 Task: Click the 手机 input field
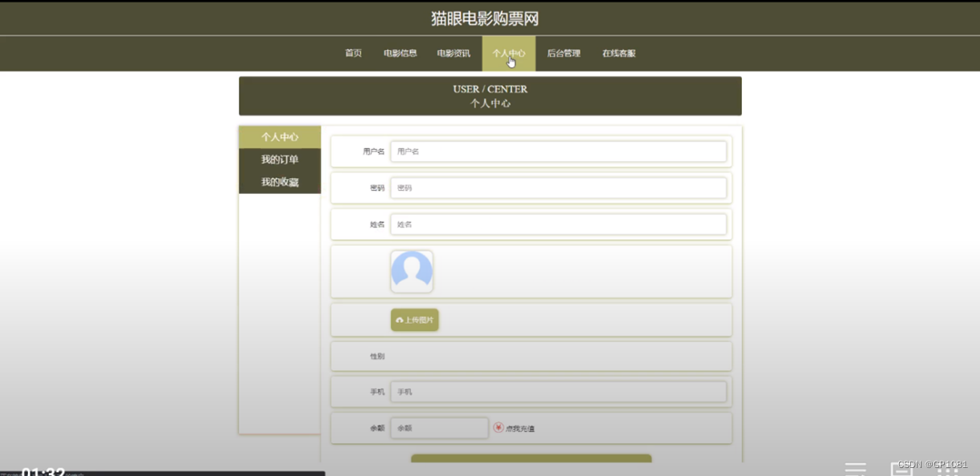pos(559,392)
